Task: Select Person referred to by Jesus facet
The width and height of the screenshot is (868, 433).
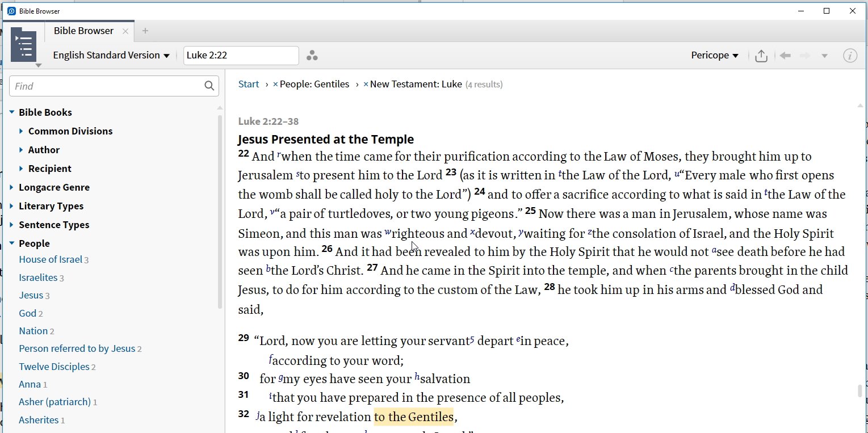Action: pyautogui.click(x=77, y=348)
